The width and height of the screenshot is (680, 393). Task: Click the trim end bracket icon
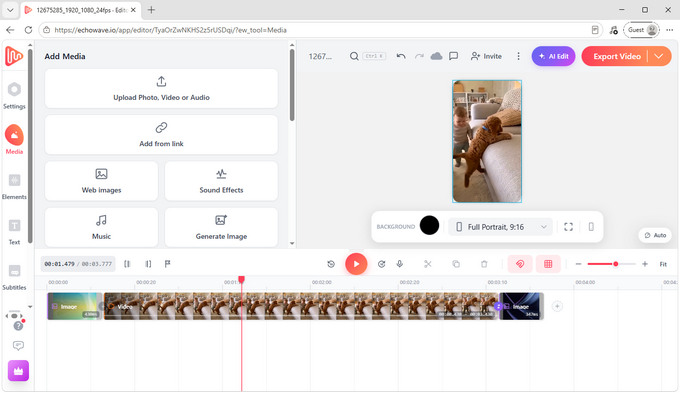point(148,264)
